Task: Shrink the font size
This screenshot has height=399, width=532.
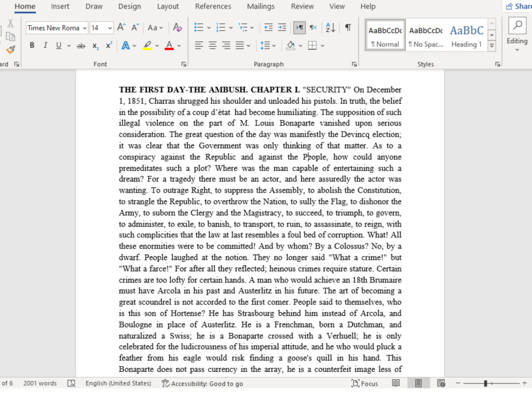Action: click(x=135, y=28)
